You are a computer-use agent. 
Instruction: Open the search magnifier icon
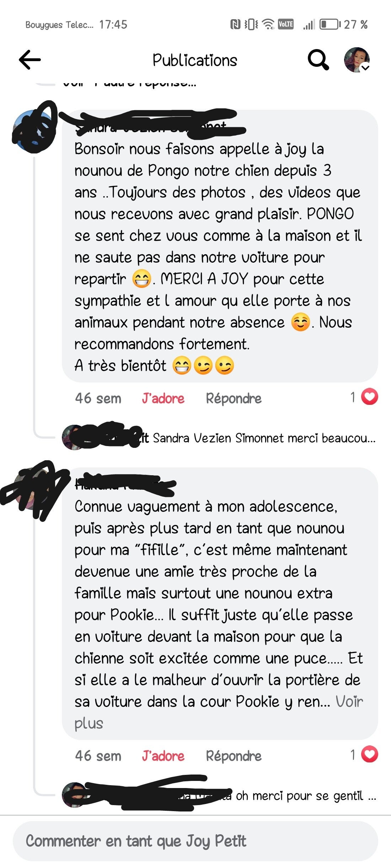coord(318,59)
